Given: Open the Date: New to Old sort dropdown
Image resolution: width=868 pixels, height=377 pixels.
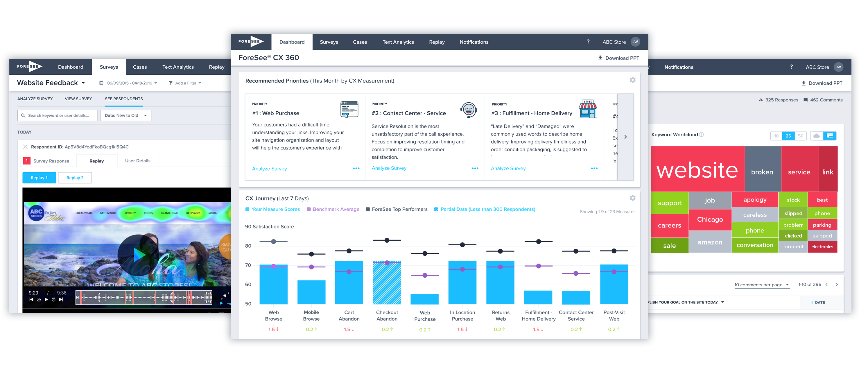Looking at the screenshot, I should point(125,115).
